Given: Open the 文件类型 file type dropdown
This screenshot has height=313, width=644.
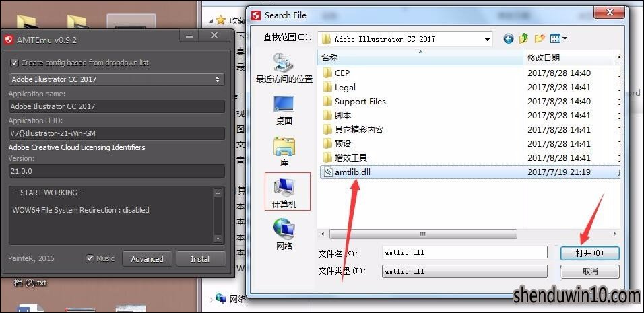Looking at the screenshot, I should [465, 271].
